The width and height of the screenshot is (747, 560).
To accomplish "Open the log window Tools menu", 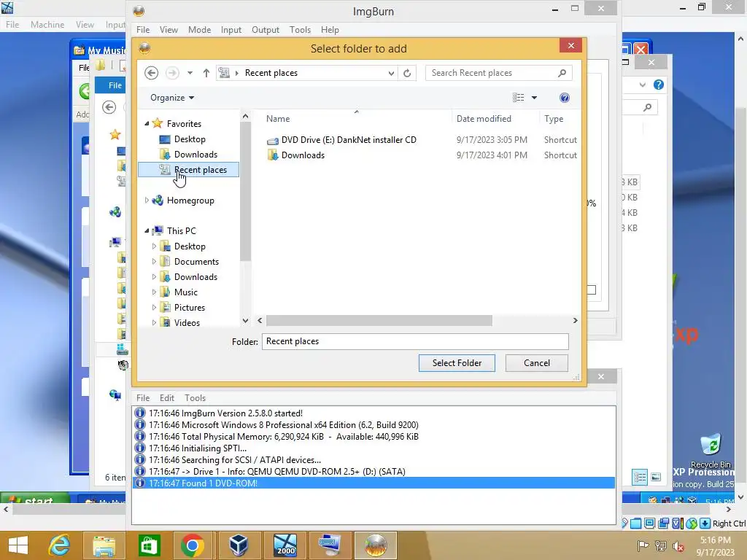I will [x=195, y=397].
